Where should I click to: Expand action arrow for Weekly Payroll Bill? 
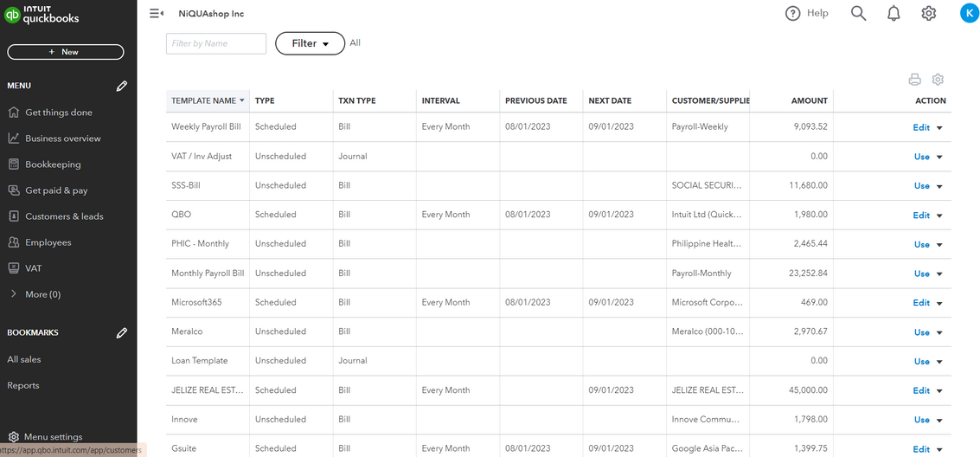[x=939, y=127]
